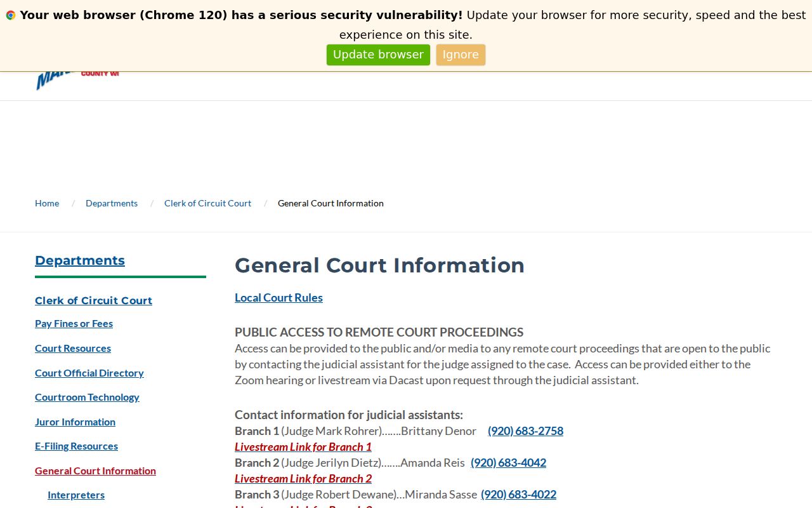Viewport: 812px width, 508px height.
Task: Dismiss the warning with Ignore button
Action: 461,55
